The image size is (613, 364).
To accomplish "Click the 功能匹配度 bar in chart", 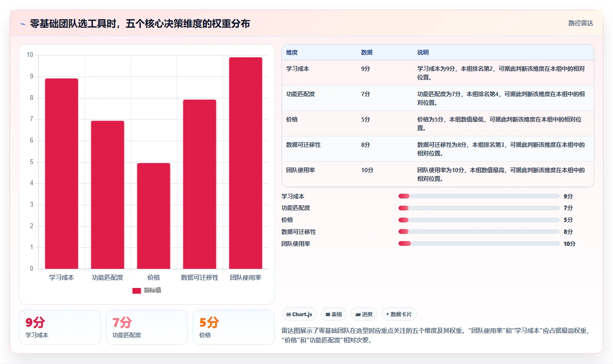I will click(108, 195).
